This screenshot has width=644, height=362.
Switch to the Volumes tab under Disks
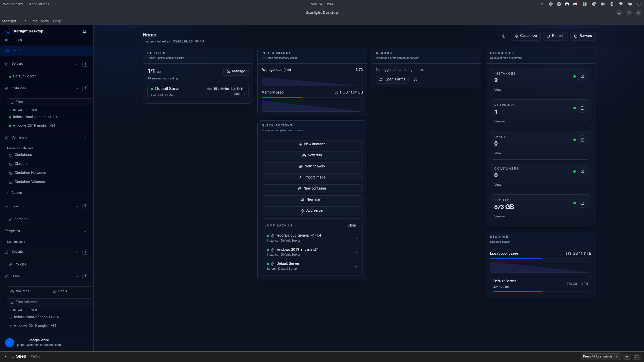20,291
